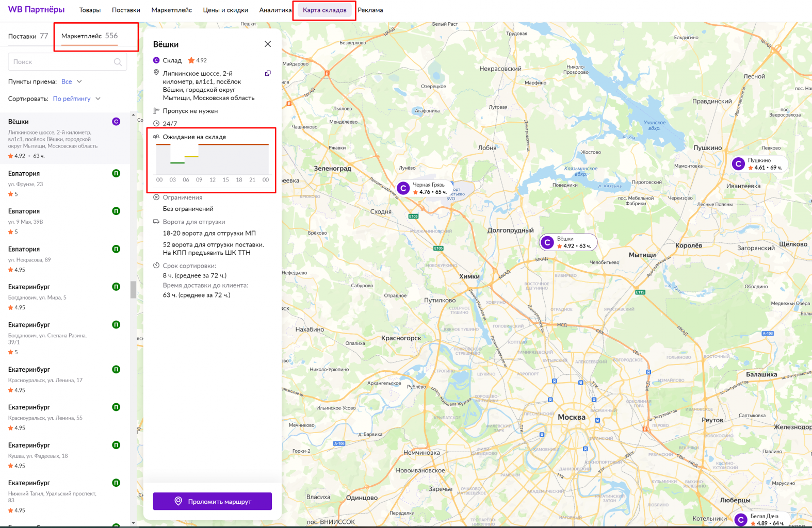The image size is (812, 528).
Task: Select Евпатория ул. 9 Мая, 39В row
Action: (65, 221)
